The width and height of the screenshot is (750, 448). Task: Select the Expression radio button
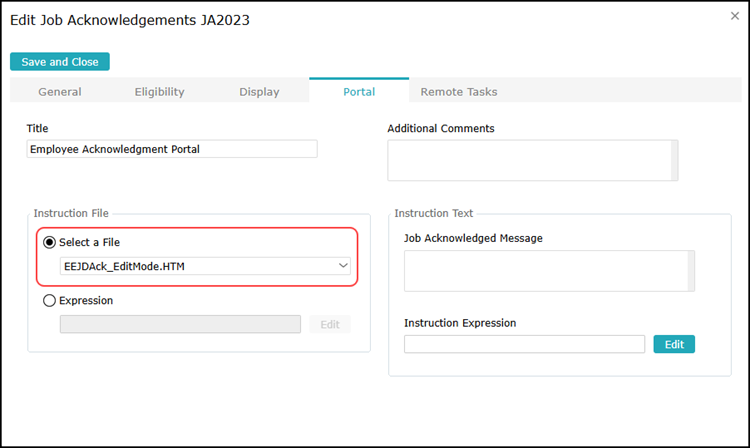(x=49, y=300)
